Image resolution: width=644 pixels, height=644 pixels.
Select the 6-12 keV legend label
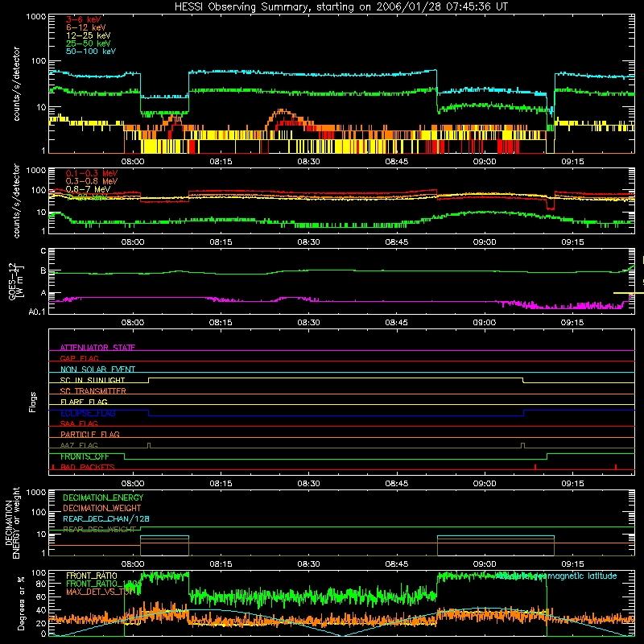click(86, 27)
